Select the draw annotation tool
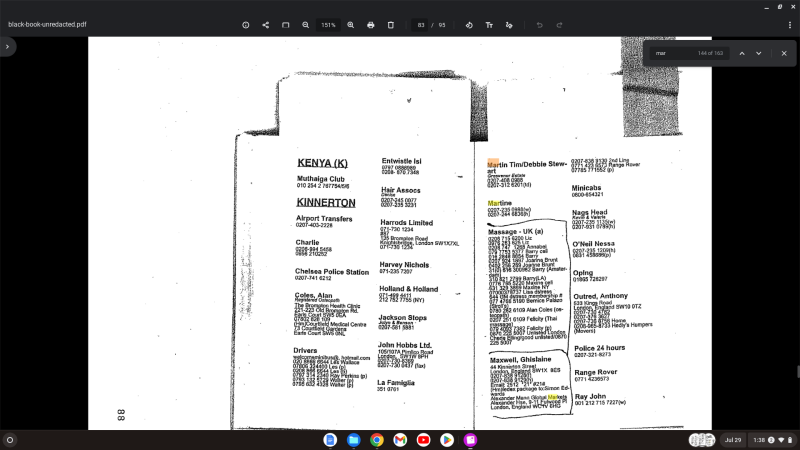The width and height of the screenshot is (800, 450). click(509, 25)
